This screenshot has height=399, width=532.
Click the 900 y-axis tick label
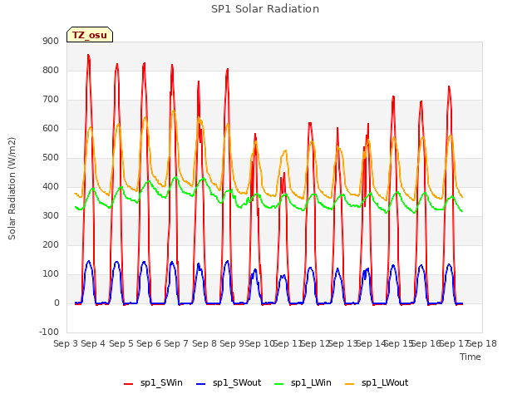[51, 41]
